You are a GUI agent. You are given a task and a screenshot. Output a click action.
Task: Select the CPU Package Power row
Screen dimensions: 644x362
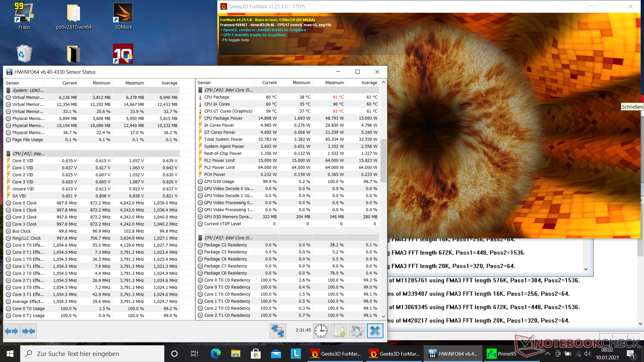click(223, 118)
